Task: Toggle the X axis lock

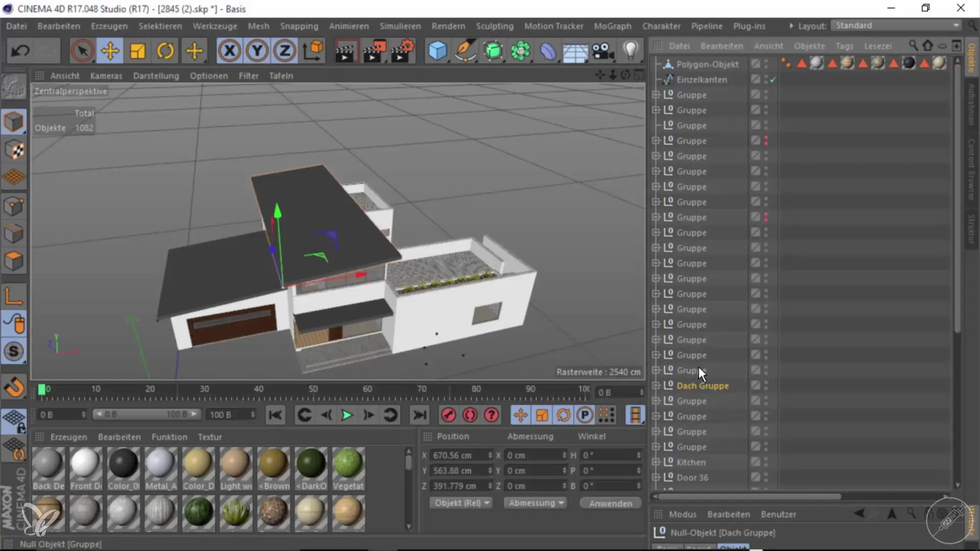Action: click(230, 51)
